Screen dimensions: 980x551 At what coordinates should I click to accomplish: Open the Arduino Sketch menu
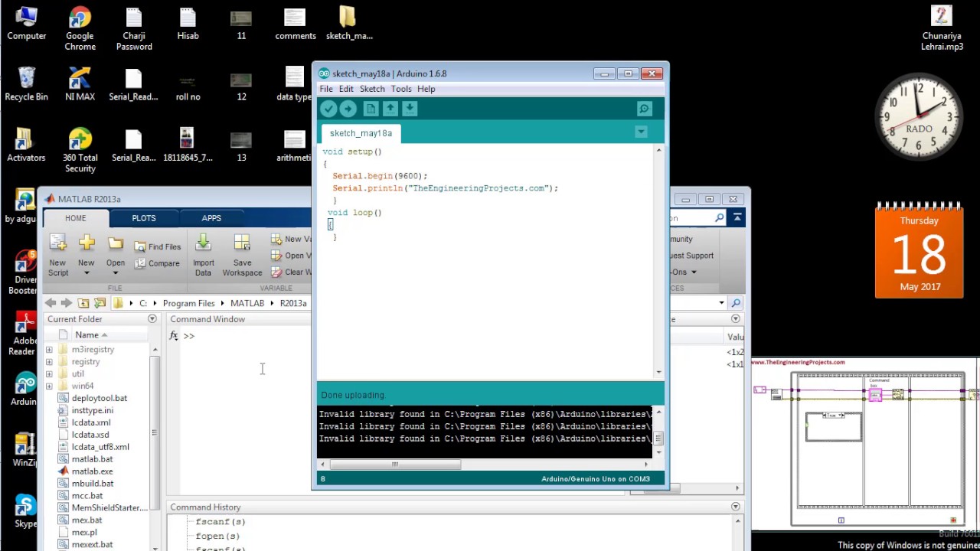pos(372,89)
